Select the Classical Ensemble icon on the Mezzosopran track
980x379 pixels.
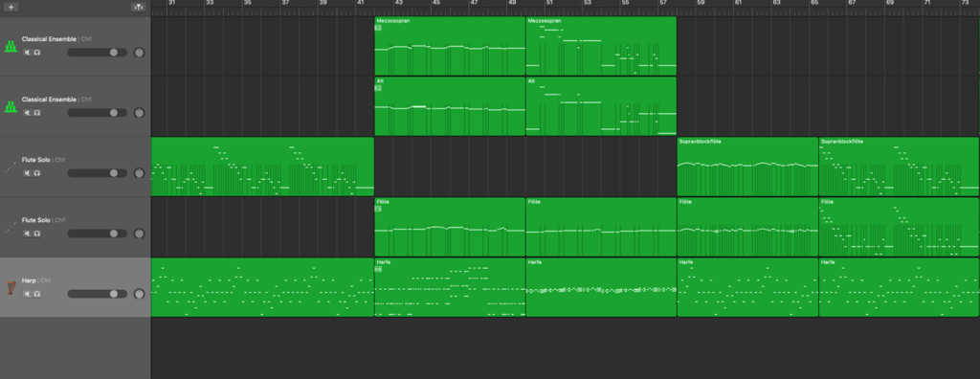tap(11, 46)
